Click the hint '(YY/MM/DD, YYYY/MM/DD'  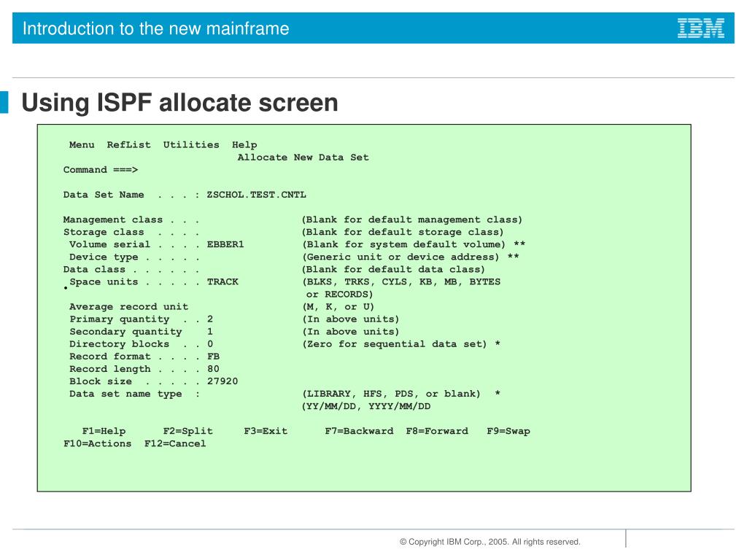pos(366,407)
